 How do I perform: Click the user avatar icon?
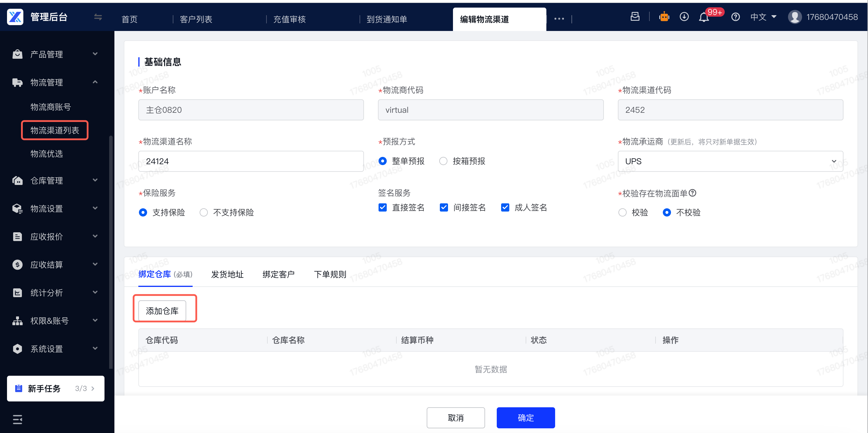coord(795,17)
